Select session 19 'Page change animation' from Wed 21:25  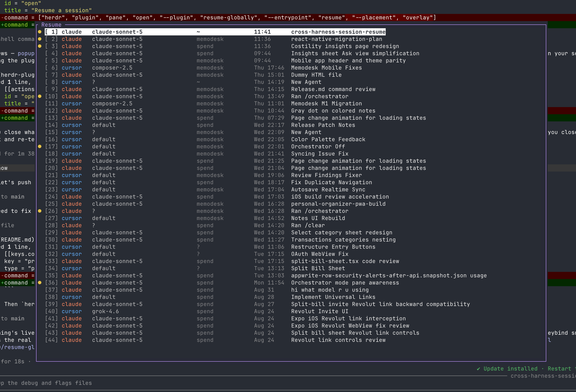(235, 161)
